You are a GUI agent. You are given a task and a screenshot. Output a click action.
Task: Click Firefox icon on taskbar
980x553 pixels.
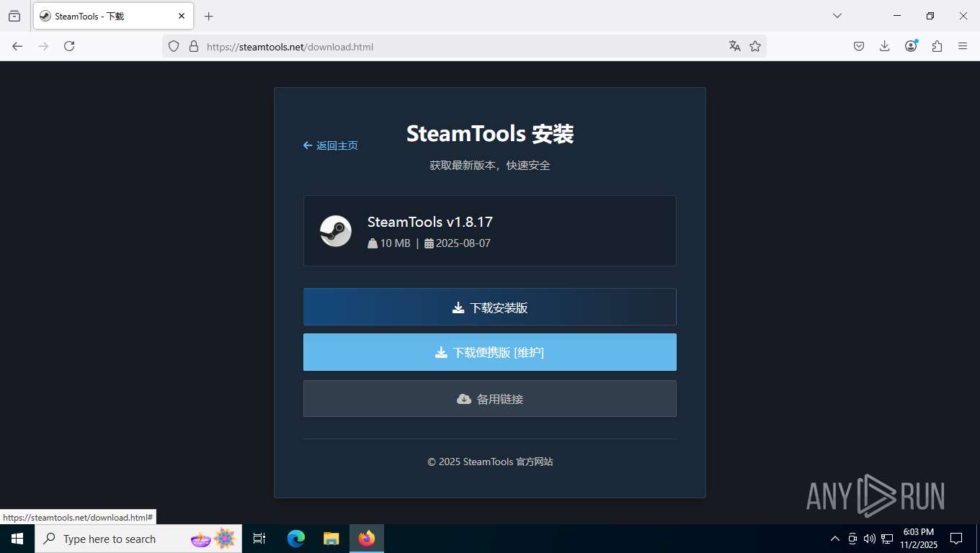coord(367,539)
